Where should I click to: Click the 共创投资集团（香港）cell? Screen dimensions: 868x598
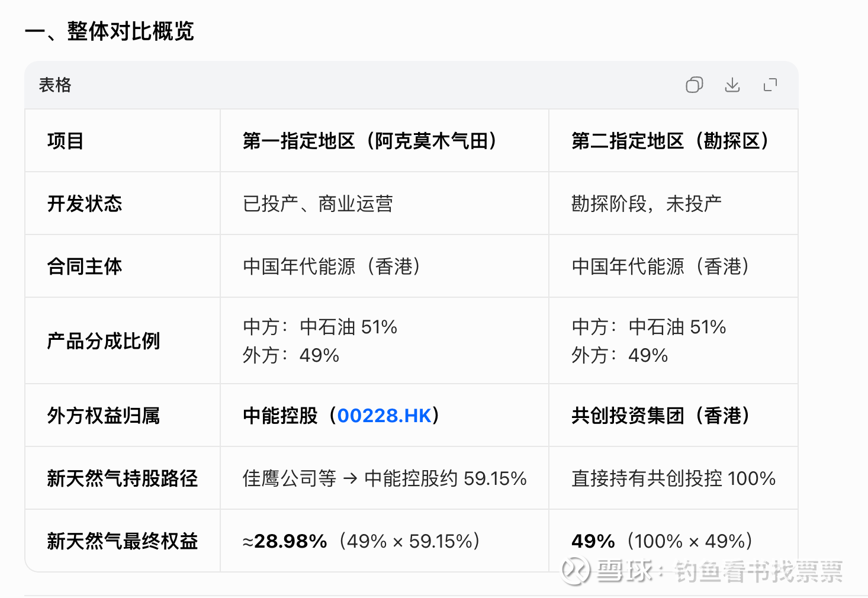click(x=660, y=416)
